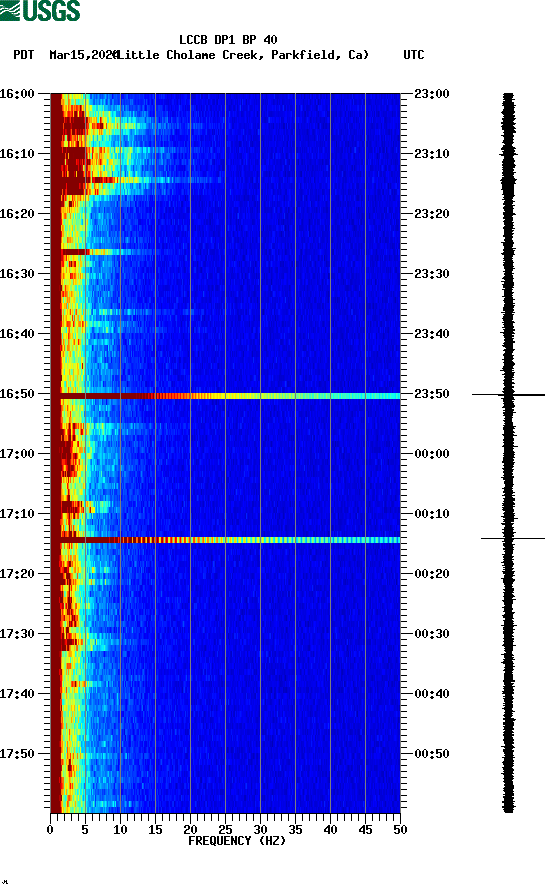Click the '00:10' UTC time label
Image resolution: width=552 pixels, height=893 pixels.
coord(432,514)
